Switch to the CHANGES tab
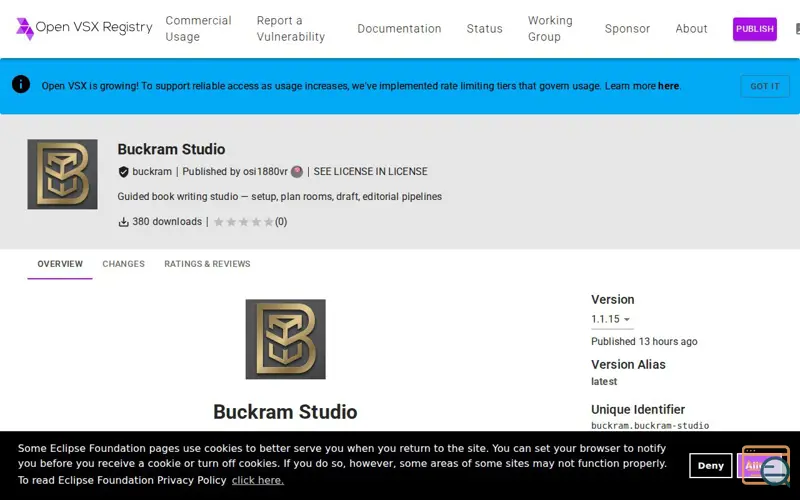Screen dimensions: 800x500 coord(123,264)
